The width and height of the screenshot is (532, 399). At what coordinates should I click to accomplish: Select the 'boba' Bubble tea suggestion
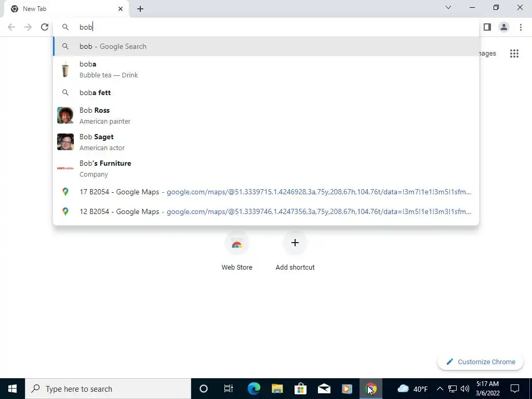(266, 69)
